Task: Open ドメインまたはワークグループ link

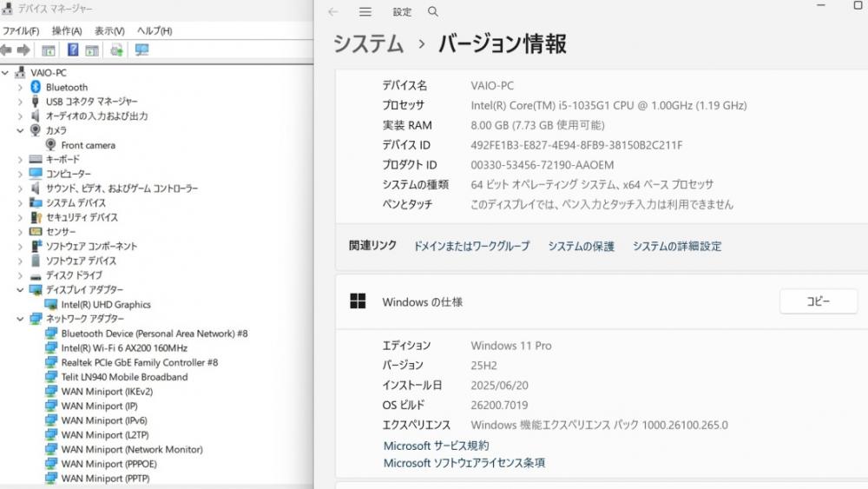Action: (x=471, y=247)
